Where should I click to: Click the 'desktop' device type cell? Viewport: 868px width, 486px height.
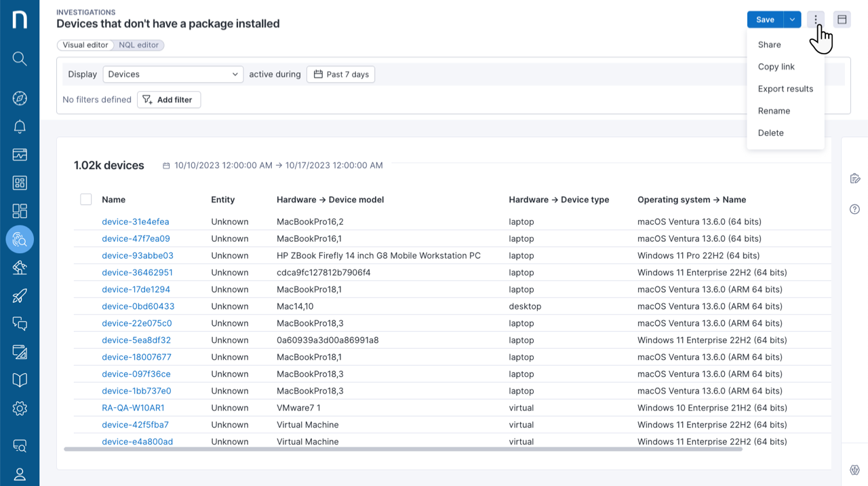point(525,307)
